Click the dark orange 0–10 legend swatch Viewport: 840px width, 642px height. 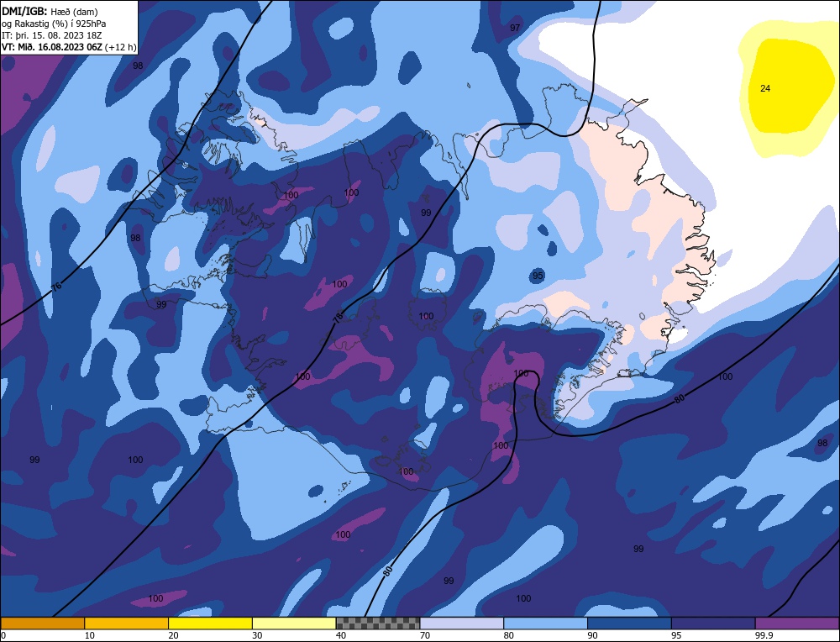click(42, 623)
